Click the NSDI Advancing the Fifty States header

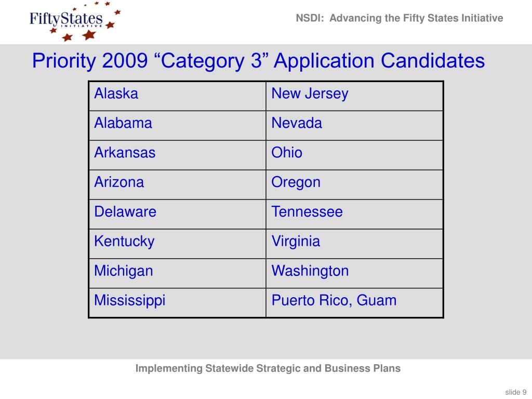point(400,18)
